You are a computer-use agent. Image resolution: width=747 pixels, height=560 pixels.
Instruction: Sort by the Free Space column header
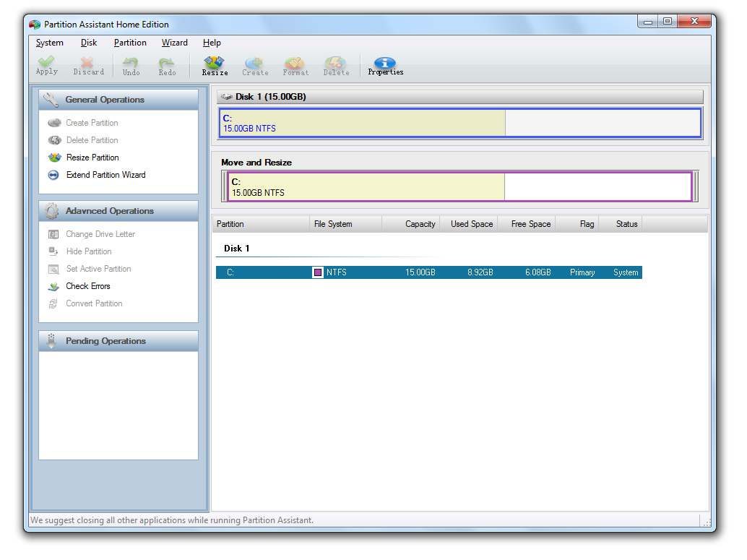coord(527,224)
